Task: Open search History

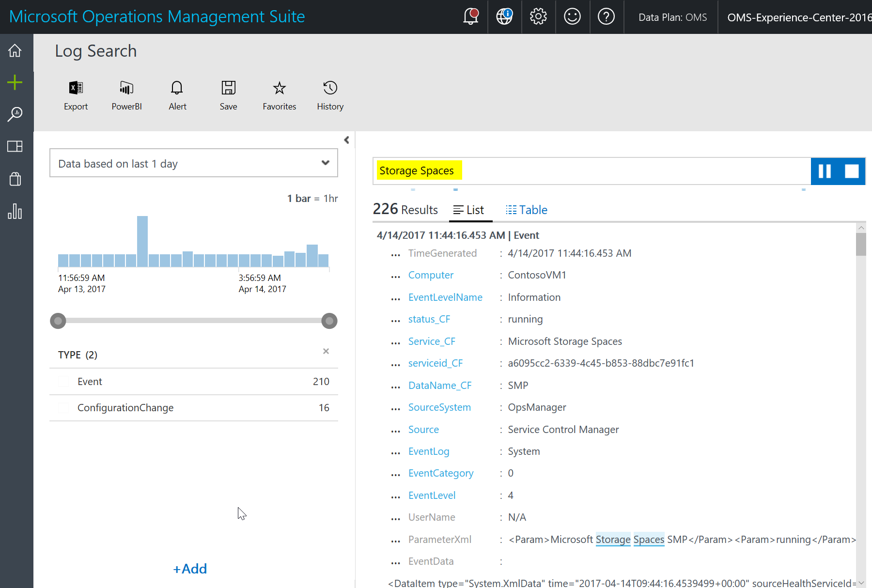Action: [330, 96]
